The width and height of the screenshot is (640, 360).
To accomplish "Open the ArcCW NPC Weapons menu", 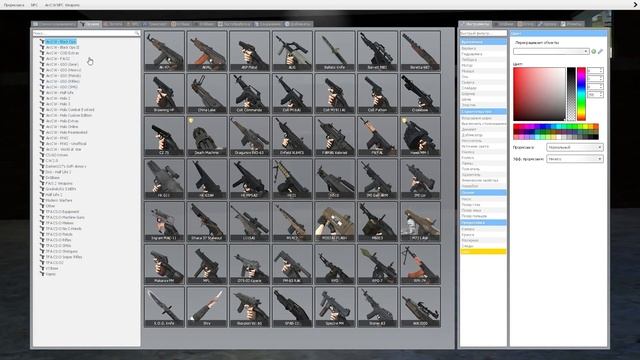I will (62, 5).
